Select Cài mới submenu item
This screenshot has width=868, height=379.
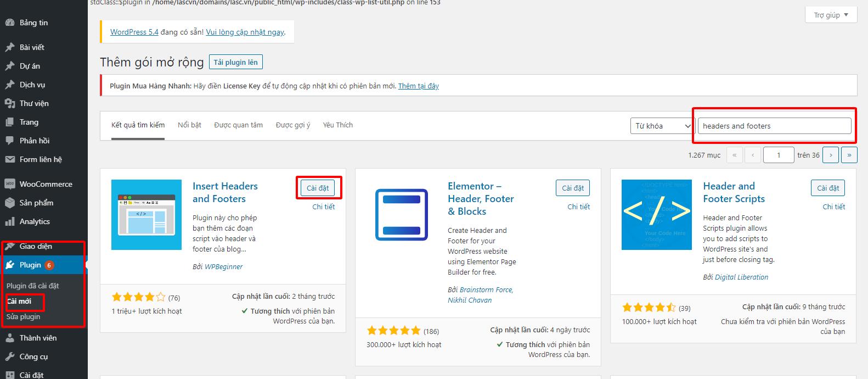tap(19, 301)
